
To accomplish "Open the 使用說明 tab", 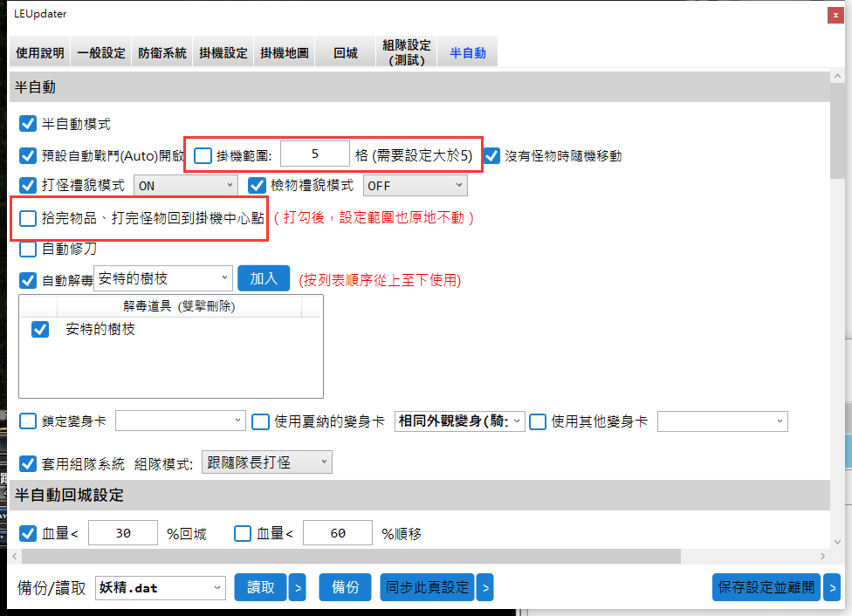I will pos(39,52).
